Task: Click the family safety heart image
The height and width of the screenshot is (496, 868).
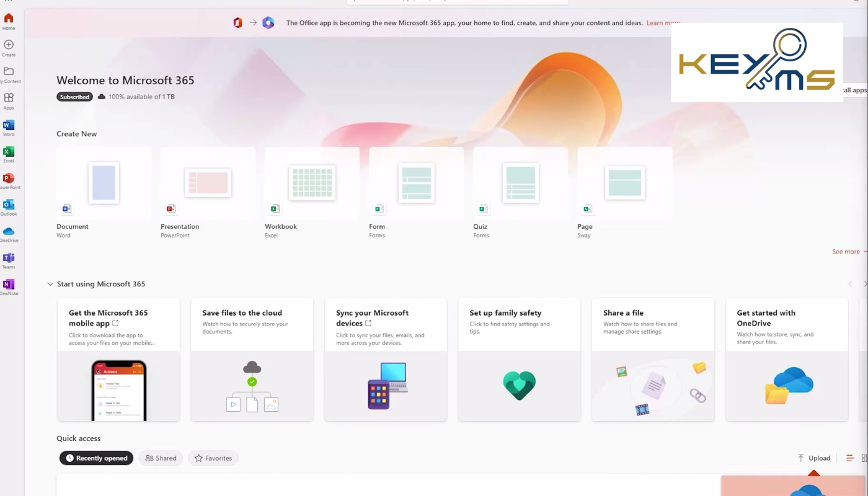Action: coord(520,386)
